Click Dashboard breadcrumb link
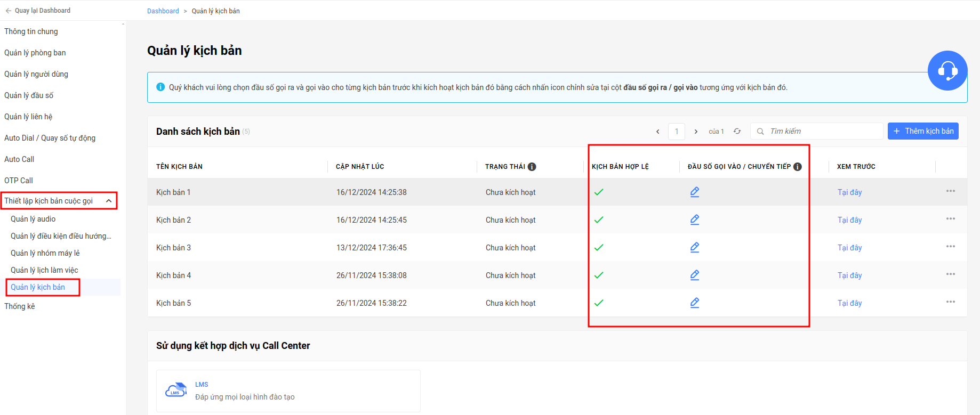 click(x=163, y=11)
